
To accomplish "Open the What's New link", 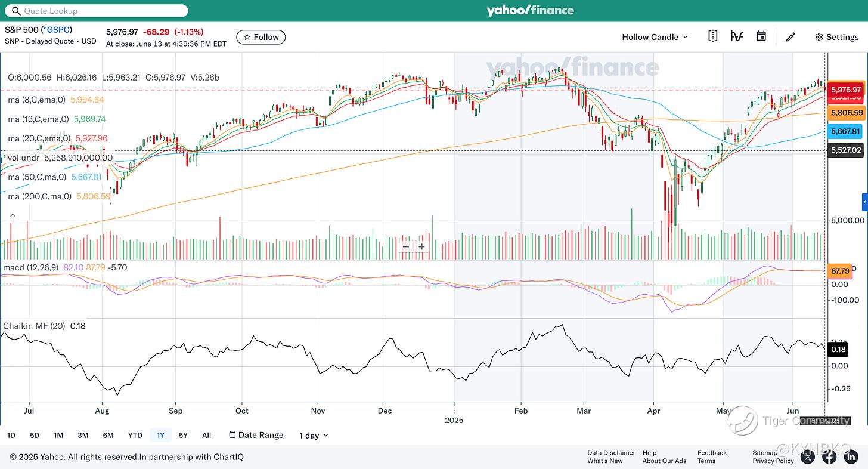I will click(x=604, y=461).
